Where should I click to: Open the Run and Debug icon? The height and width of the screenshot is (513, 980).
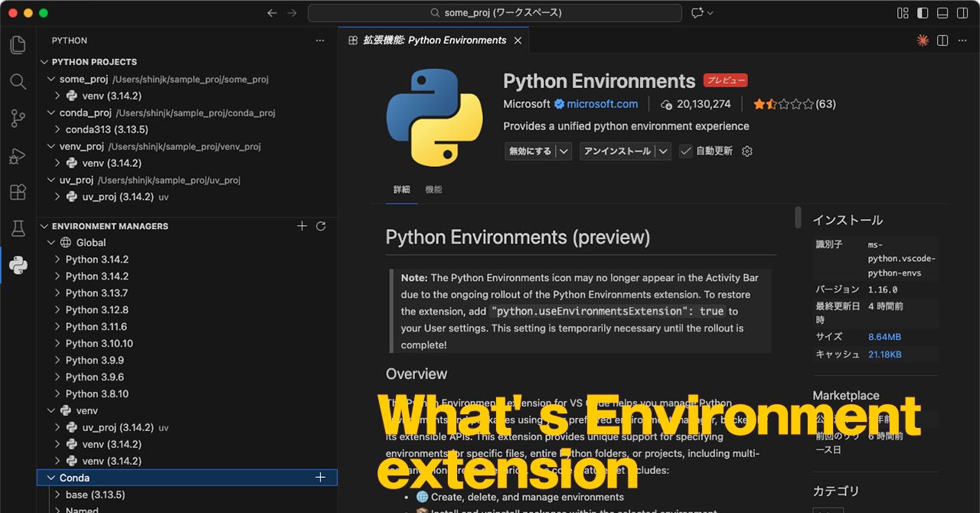point(17,155)
